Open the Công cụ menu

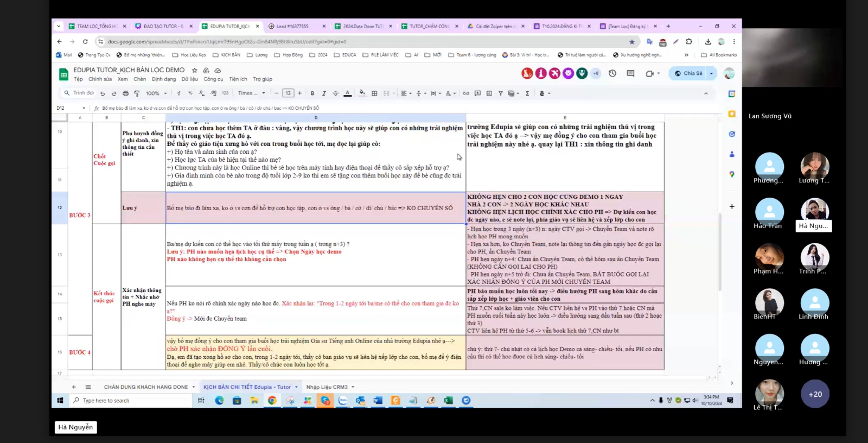click(213, 79)
